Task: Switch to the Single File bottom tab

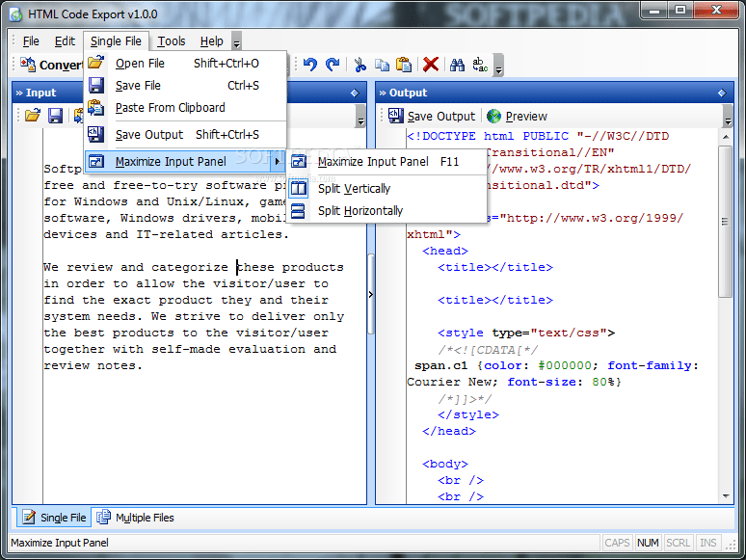Action: pos(54,518)
